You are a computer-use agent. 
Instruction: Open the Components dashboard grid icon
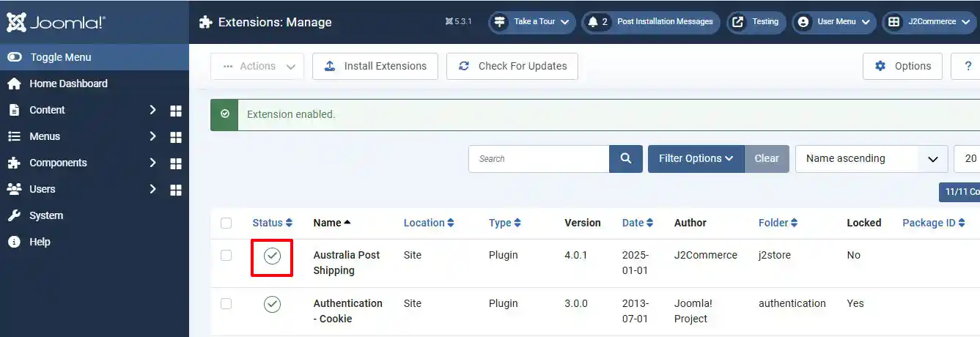176,163
